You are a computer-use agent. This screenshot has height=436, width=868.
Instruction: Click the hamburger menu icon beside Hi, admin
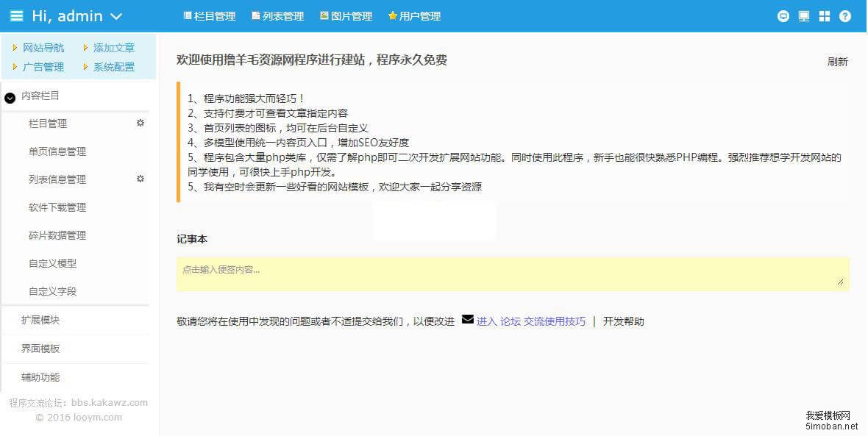15,15
